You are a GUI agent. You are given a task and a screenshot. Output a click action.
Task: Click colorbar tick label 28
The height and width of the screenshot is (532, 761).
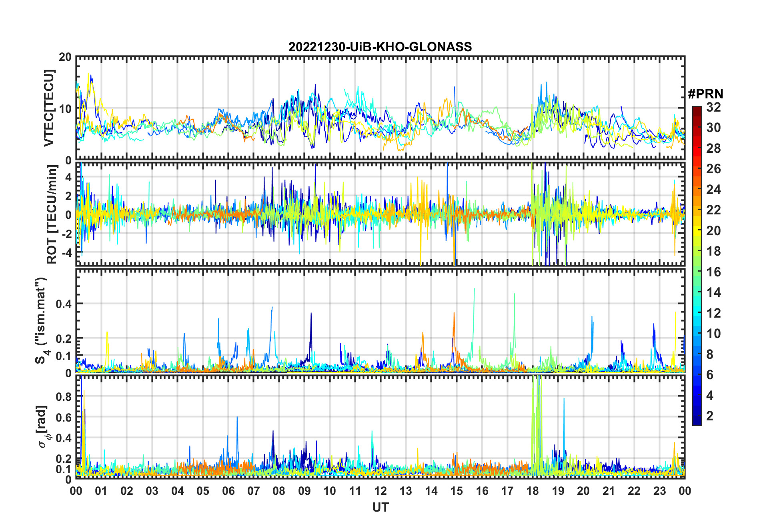pyautogui.click(x=713, y=148)
